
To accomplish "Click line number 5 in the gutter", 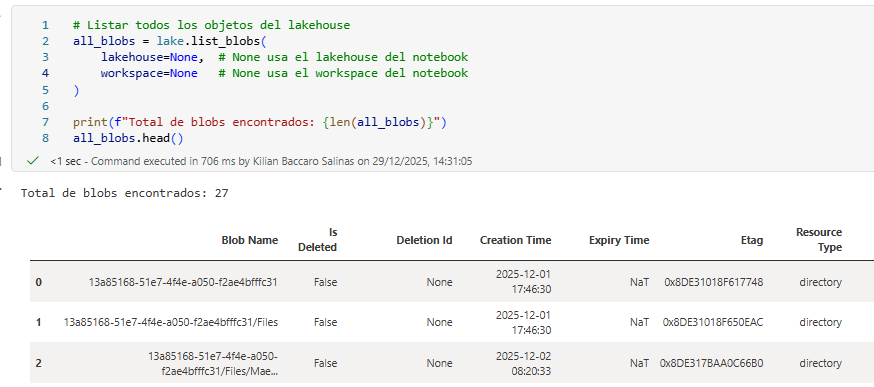I will 45,90.
